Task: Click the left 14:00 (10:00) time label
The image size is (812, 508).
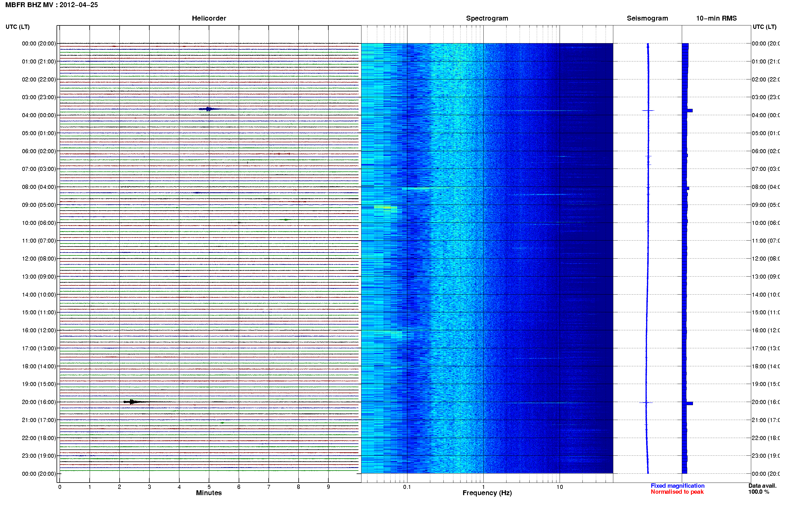Action: pyautogui.click(x=39, y=295)
